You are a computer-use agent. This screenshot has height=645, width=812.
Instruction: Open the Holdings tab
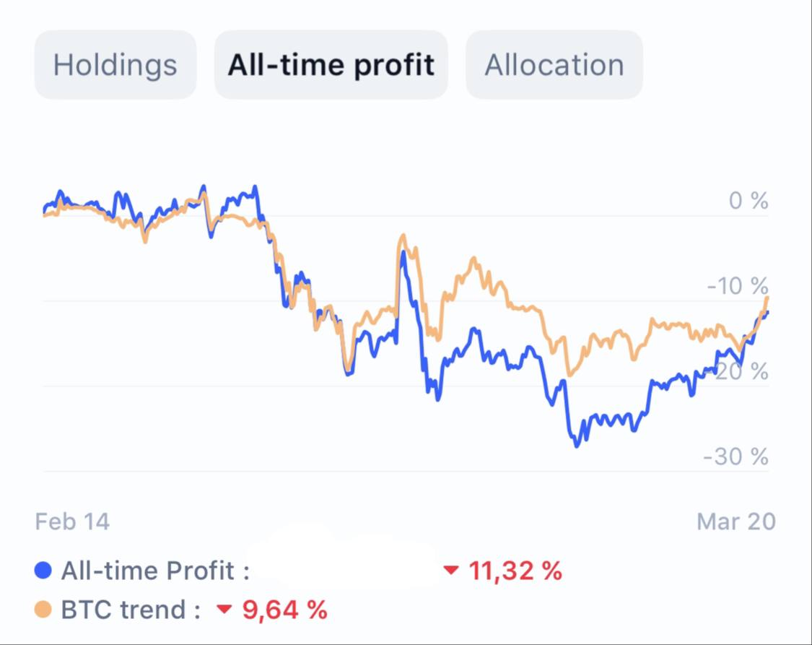[x=115, y=65]
